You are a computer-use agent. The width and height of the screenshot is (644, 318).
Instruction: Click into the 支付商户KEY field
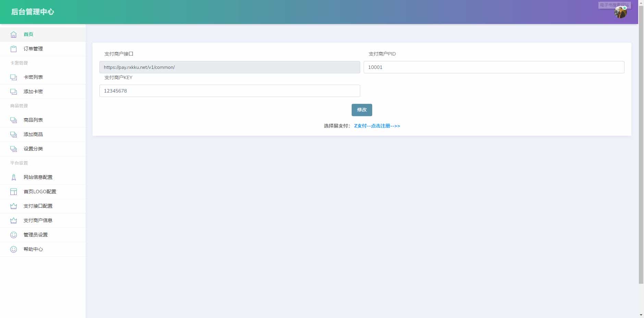[x=230, y=91]
